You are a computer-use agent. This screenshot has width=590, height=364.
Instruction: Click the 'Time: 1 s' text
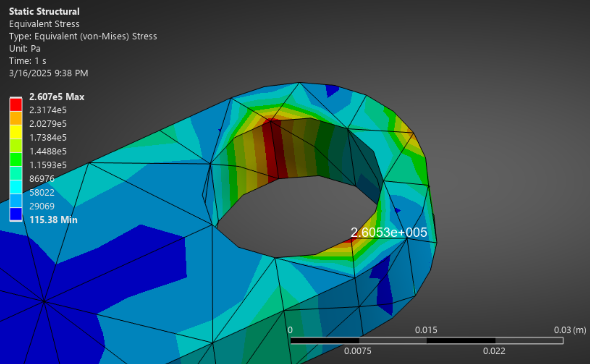(x=28, y=61)
